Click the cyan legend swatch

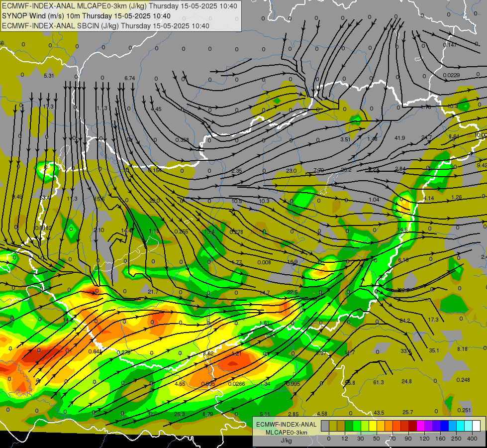[461, 426]
